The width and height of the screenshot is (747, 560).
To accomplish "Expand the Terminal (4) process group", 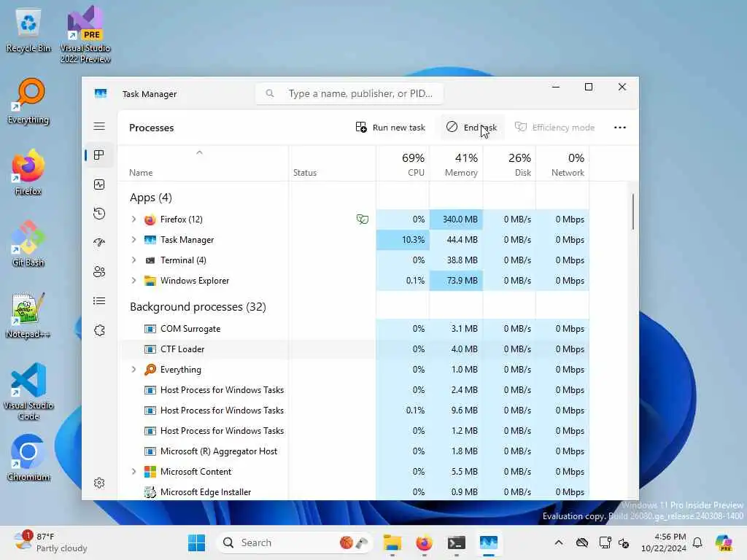I will click(134, 260).
